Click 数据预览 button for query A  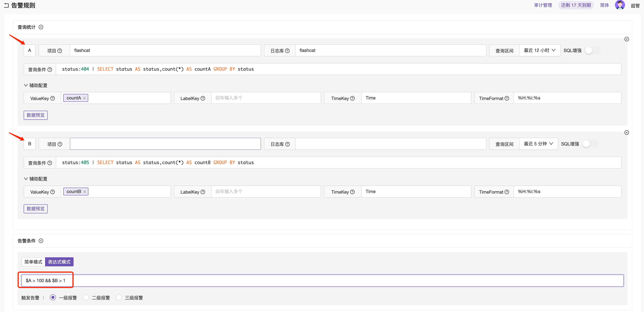coord(35,115)
